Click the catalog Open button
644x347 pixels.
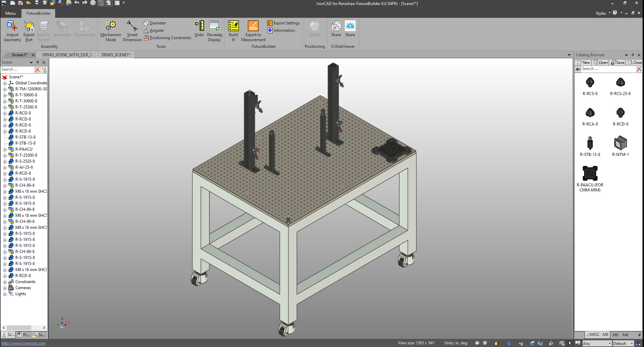pos(601,63)
